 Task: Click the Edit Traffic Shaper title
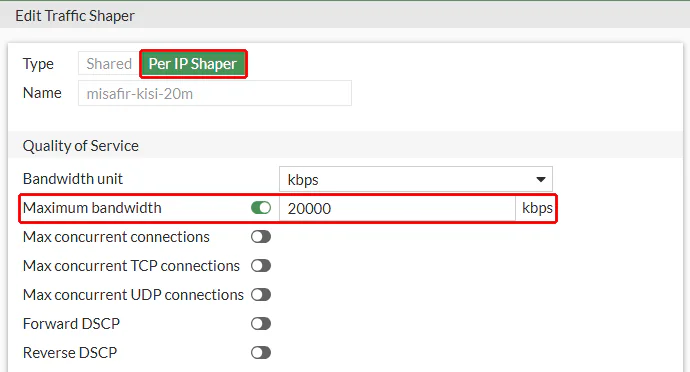pyautogui.click(x=75, y=16)
